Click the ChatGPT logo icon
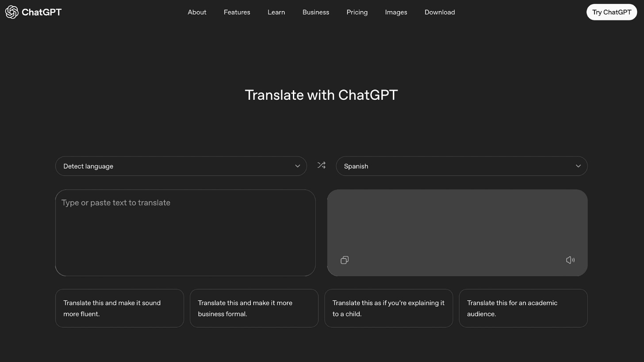The height and width of the screenshot is (362, 644). click(11, 12)
